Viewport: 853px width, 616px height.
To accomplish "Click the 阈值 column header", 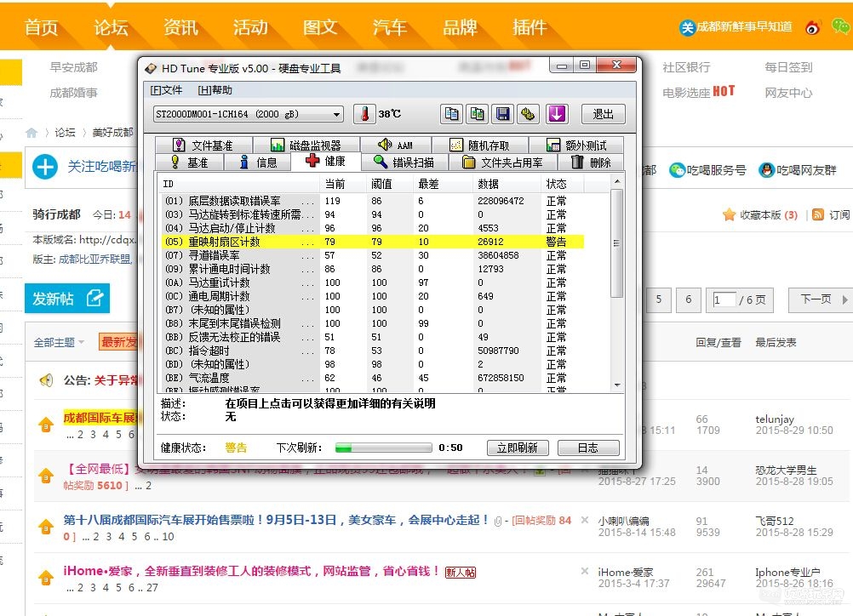I will pyautogui.click(x=390, y=184).
